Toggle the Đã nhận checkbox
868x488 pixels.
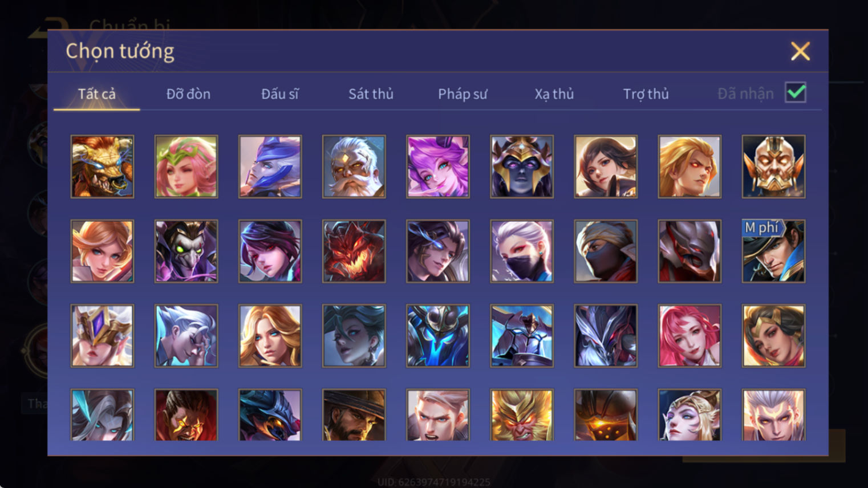tap(796, 92)
